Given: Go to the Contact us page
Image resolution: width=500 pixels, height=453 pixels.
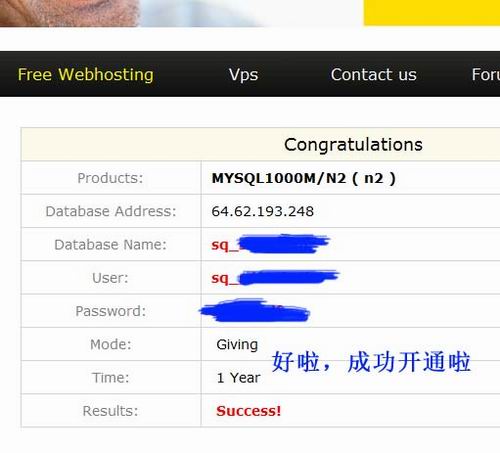Looking at the screenshot, I should pyautogui.click(x=374, y=74).
